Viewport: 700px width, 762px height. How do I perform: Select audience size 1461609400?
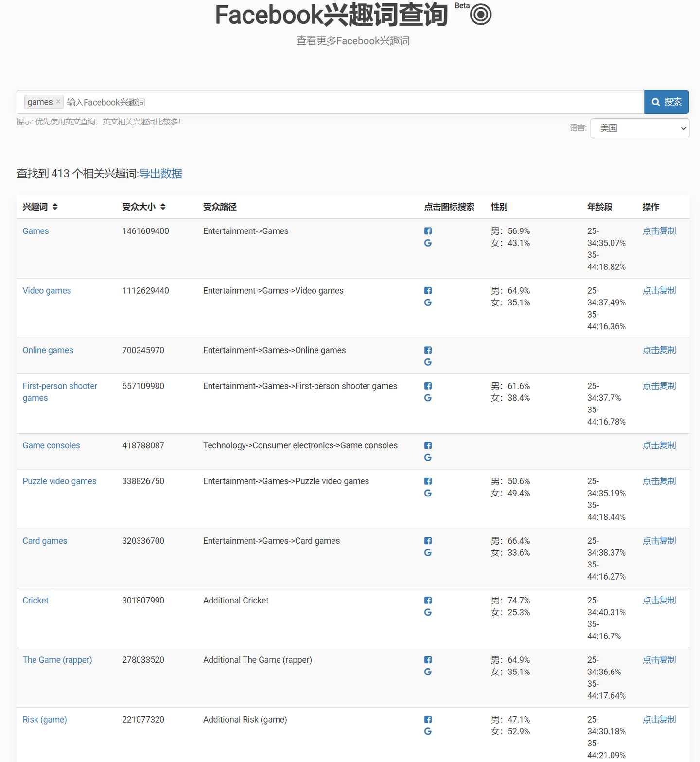coord(146,231)
